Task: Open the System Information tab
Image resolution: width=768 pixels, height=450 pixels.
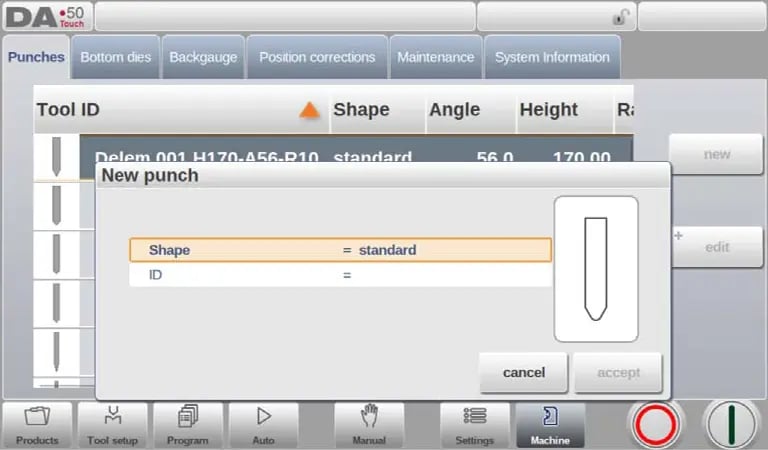Action: coord(552,57)
